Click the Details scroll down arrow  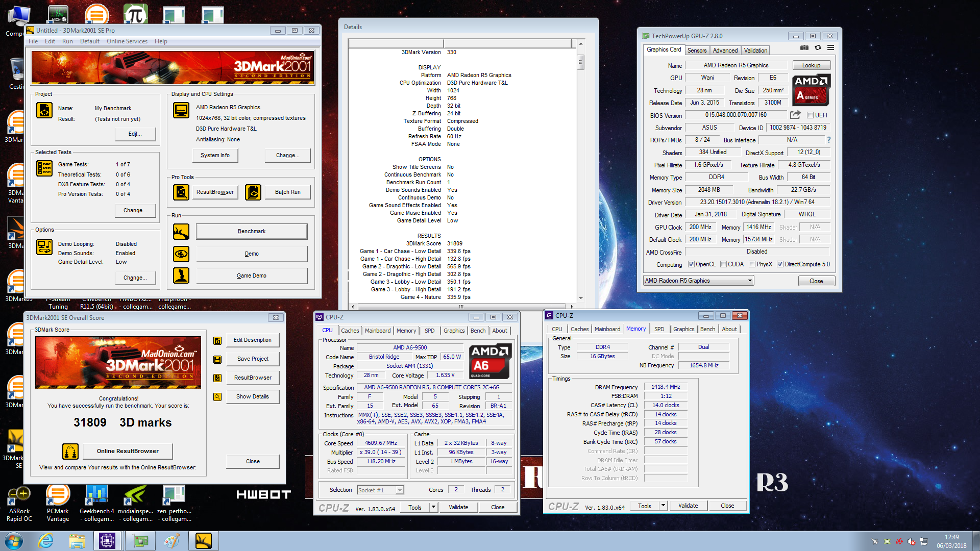tap(581, 298)
